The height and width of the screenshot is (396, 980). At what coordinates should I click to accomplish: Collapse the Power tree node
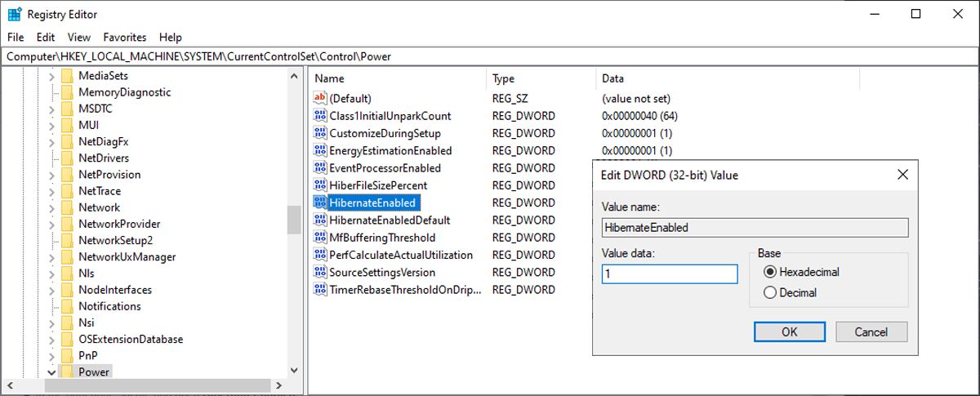pos(51,372)
